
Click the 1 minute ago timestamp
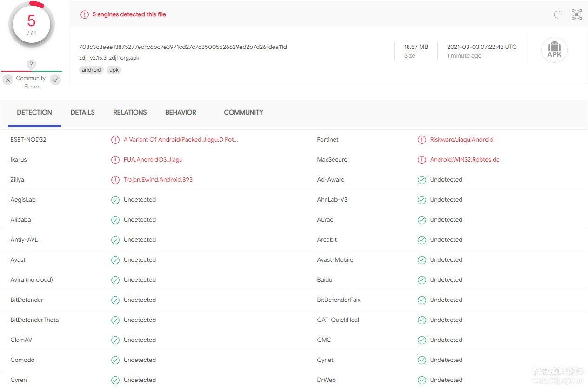pos(464,56)
